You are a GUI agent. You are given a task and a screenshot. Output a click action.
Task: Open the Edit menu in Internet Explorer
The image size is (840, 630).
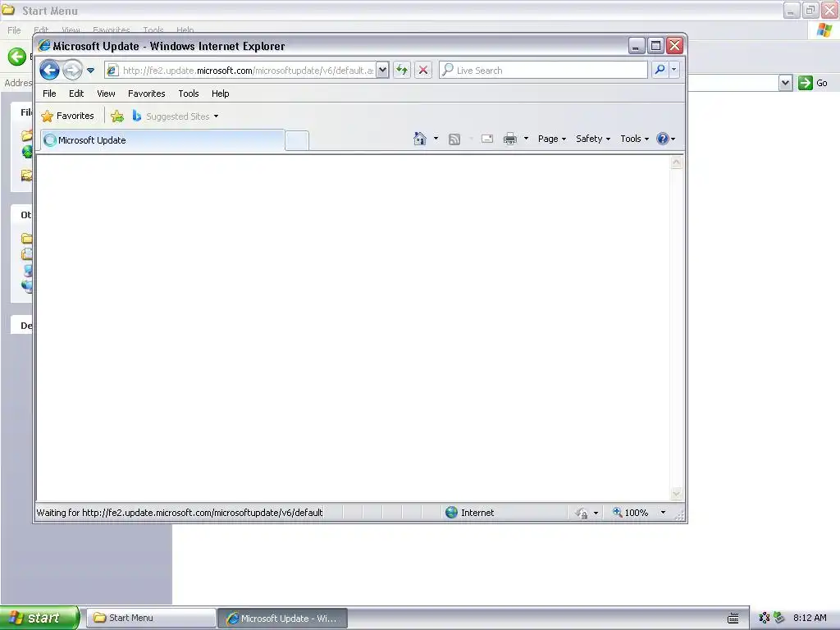pos(76,94)
